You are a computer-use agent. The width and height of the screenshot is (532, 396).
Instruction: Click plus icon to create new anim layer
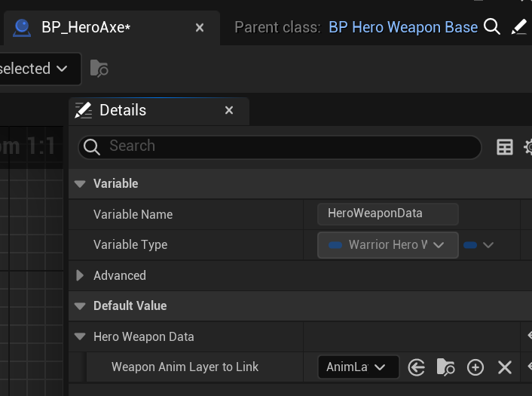[475, 367]
